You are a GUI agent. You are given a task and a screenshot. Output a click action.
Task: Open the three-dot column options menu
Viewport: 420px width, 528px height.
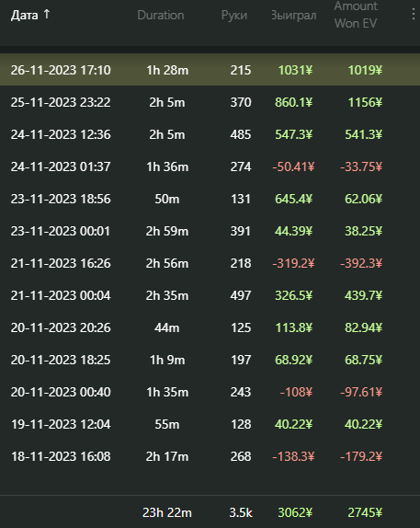[x=414, y=15]
